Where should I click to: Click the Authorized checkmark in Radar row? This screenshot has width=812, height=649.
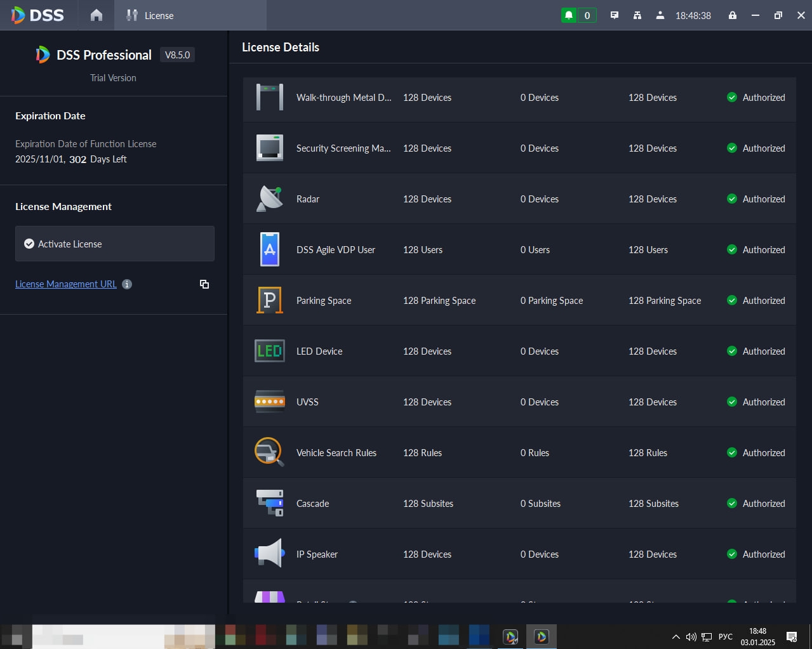(732, 199)
